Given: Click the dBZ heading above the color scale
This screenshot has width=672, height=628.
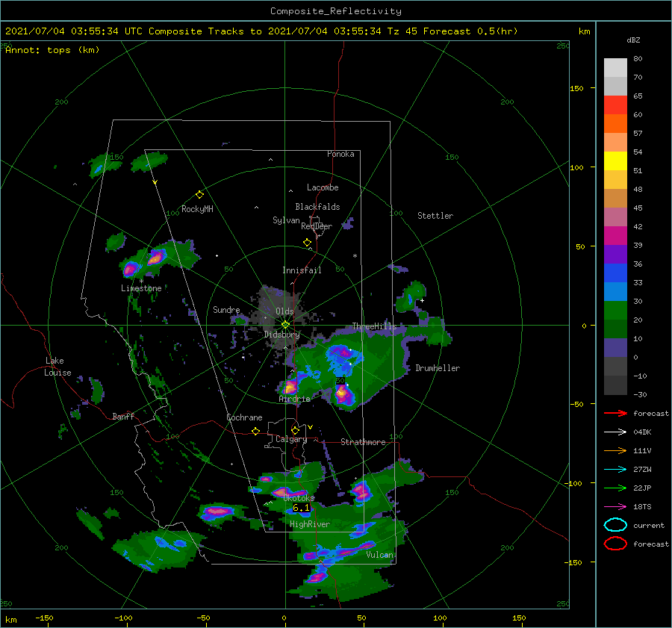Looking at the screenshot, I should click(633, 40).
